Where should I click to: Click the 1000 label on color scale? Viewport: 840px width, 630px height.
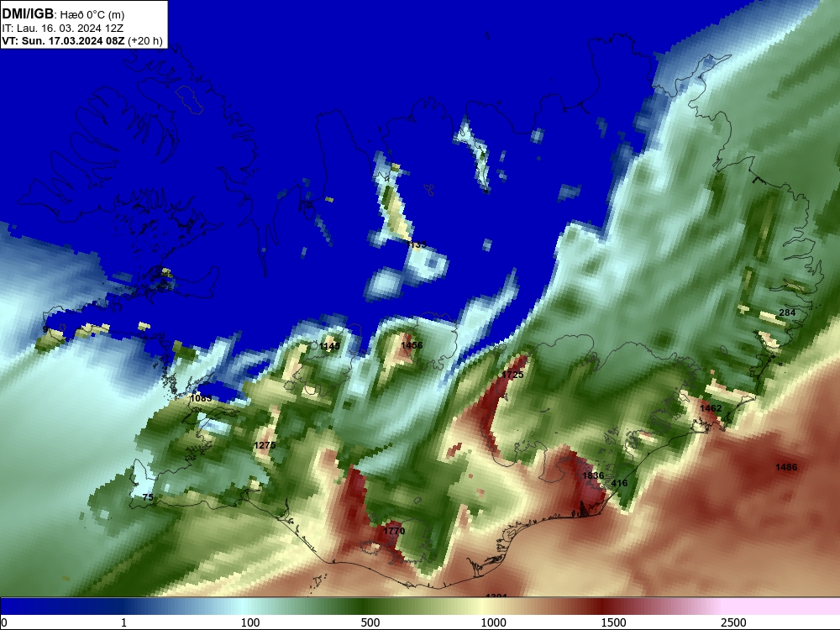(x=493, y=622)
